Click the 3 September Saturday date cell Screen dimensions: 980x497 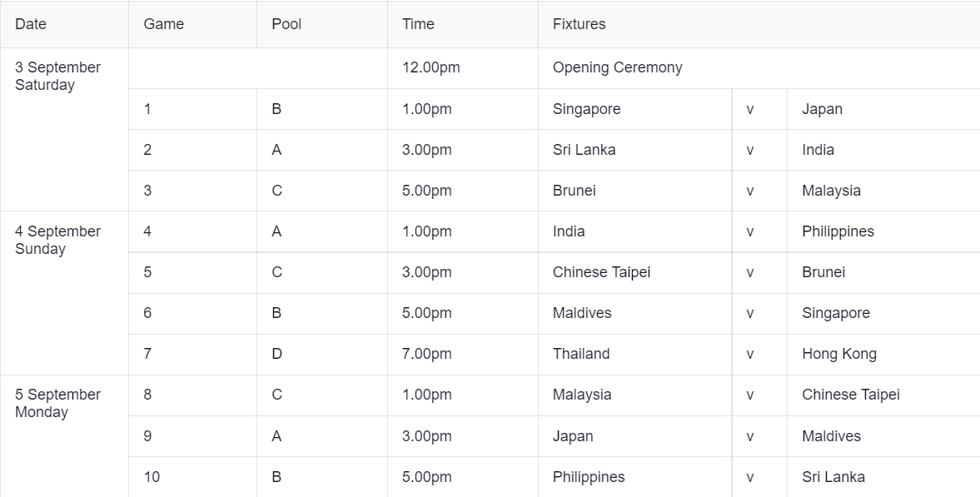[57, 77]
